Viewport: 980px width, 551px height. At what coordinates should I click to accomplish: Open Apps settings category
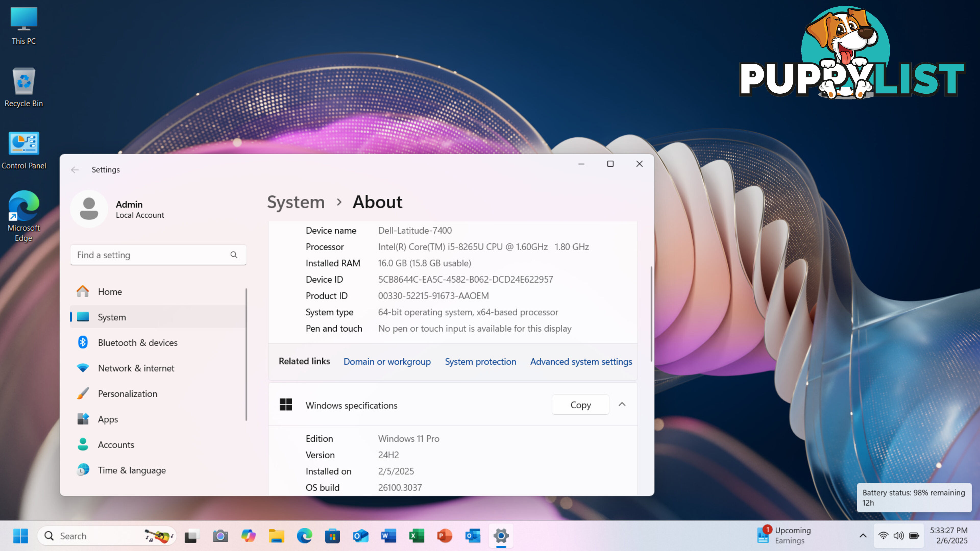(158, 419)
